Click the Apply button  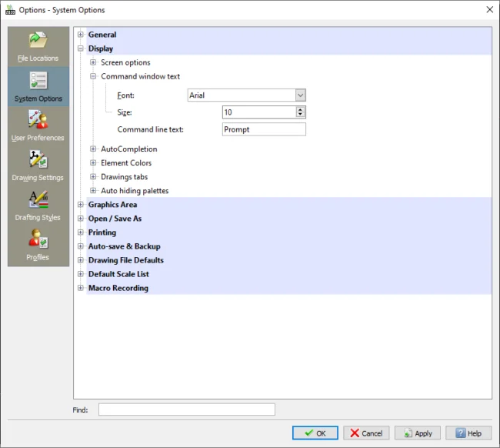pos(418,433)
